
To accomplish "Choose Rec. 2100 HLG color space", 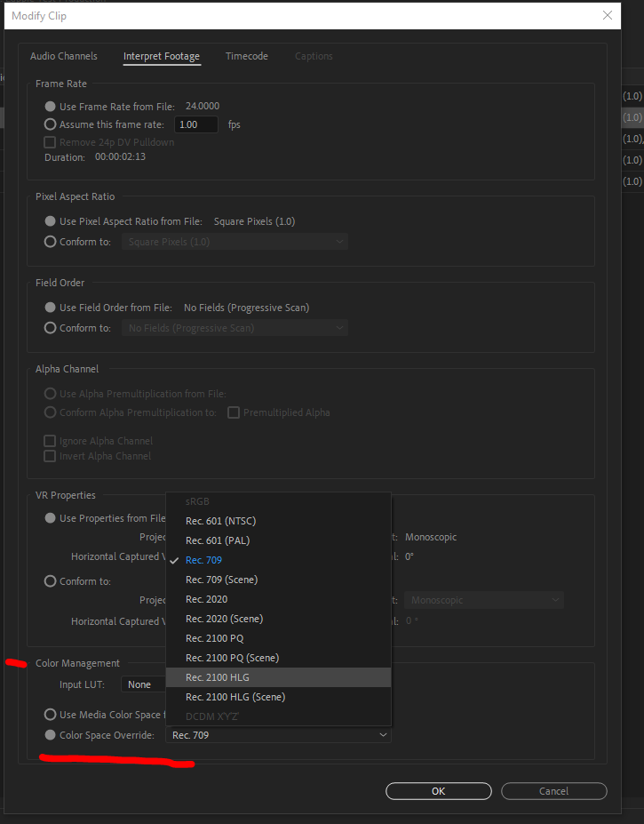I will pos(218,677).
